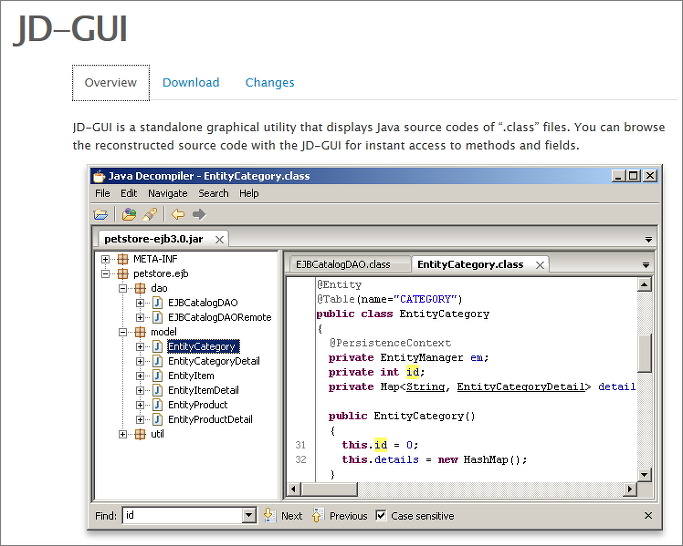
Task: Open the Navigate menu
Action: click(168, 193)
